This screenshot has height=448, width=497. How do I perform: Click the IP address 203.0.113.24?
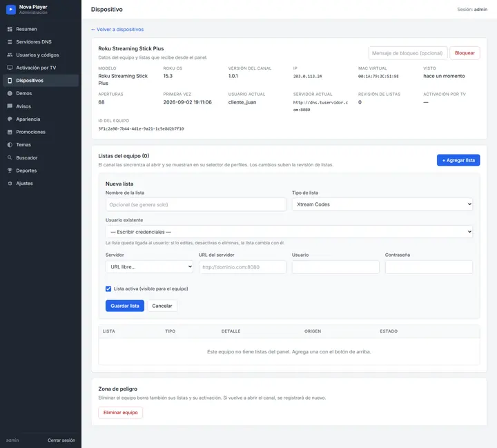point(307,77)
